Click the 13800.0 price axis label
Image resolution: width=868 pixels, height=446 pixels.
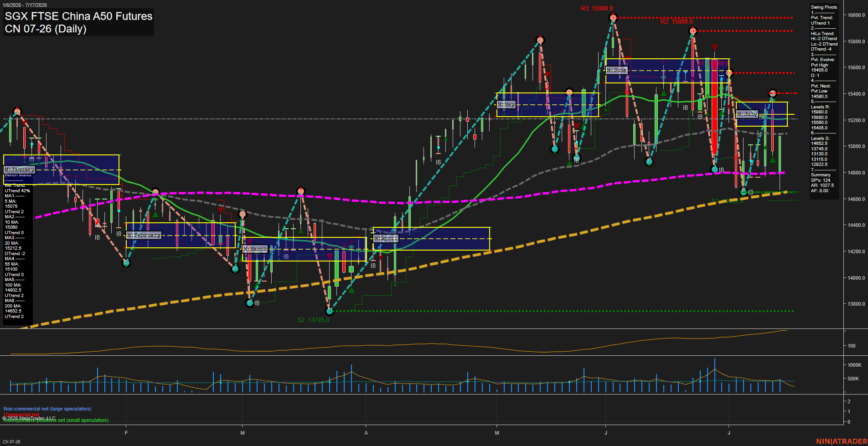(856, 304)
